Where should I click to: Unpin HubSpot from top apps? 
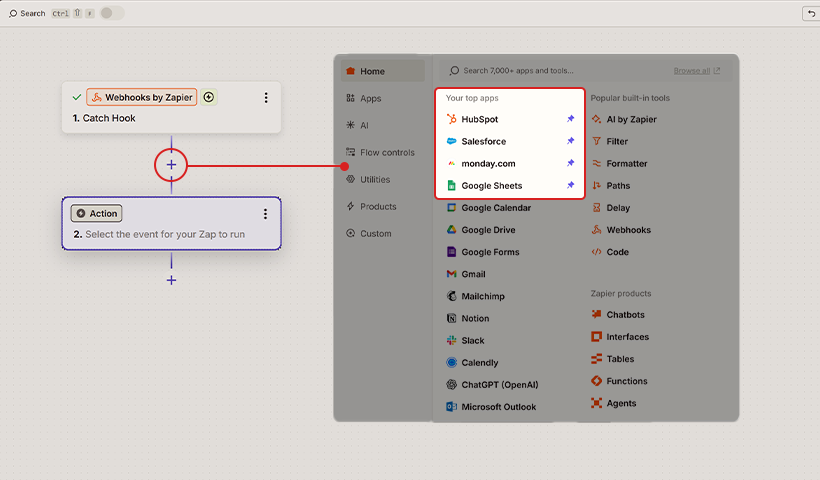point(571,119)
